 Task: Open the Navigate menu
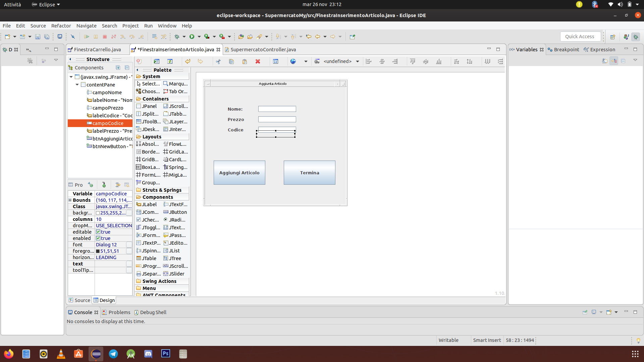[x=86, y=26]
